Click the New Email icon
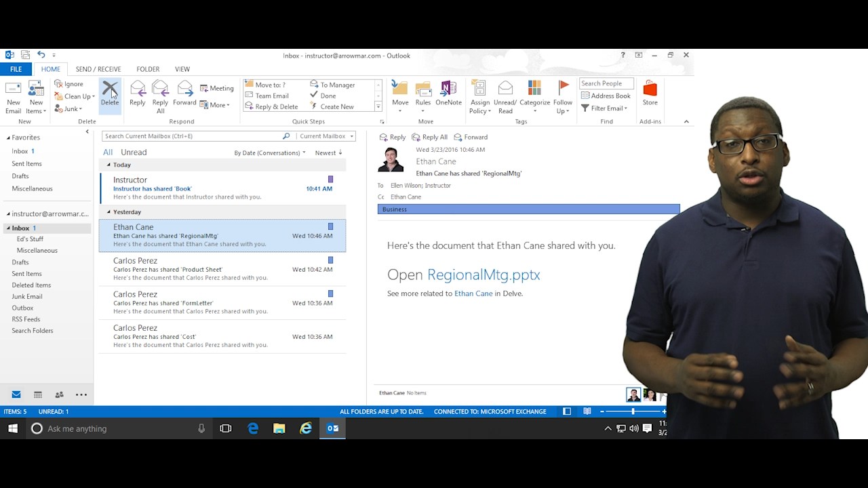Image resolution: width=868 pixels, height=488 pixels. [x=13, y=97]
